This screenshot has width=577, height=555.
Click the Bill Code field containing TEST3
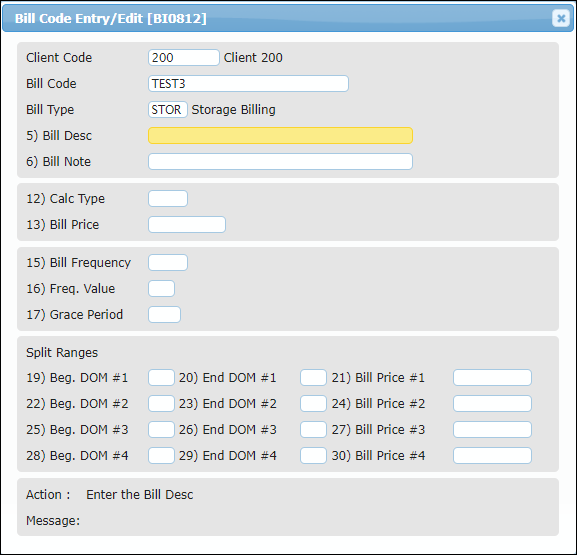(x=248, y=84)
